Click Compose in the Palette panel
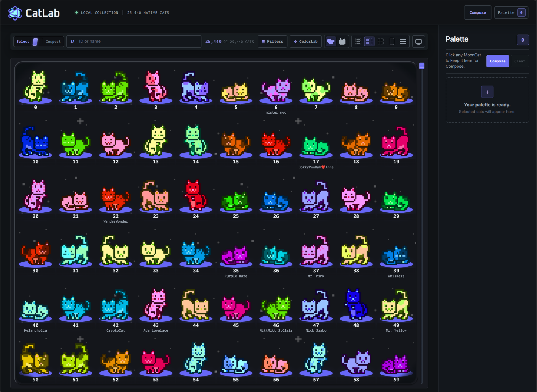 (x=497, y=61)
